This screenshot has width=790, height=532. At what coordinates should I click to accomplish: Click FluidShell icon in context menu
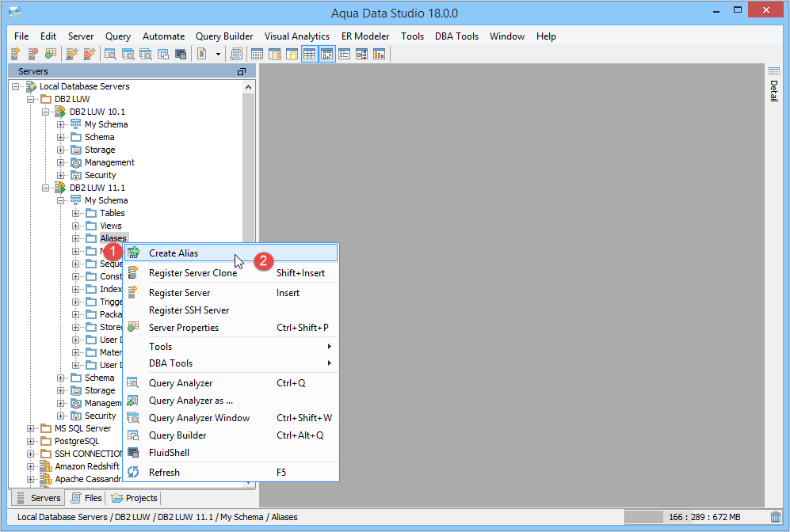[133, 453]
